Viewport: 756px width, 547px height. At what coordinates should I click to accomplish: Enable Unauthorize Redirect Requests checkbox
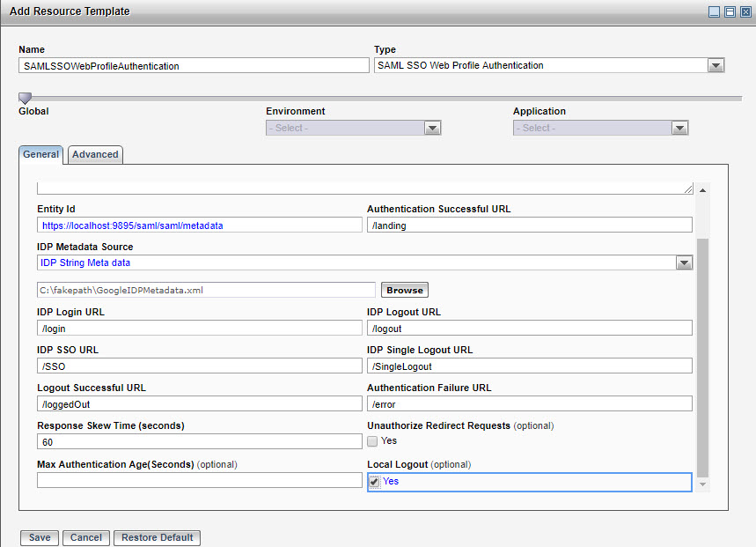(373, 441)
